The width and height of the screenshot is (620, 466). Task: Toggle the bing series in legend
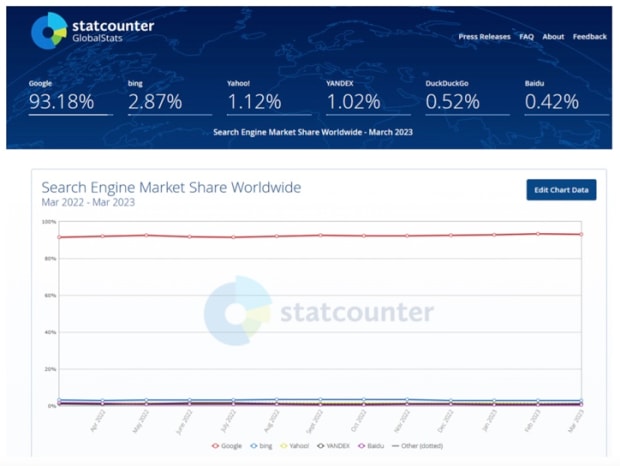261,446
